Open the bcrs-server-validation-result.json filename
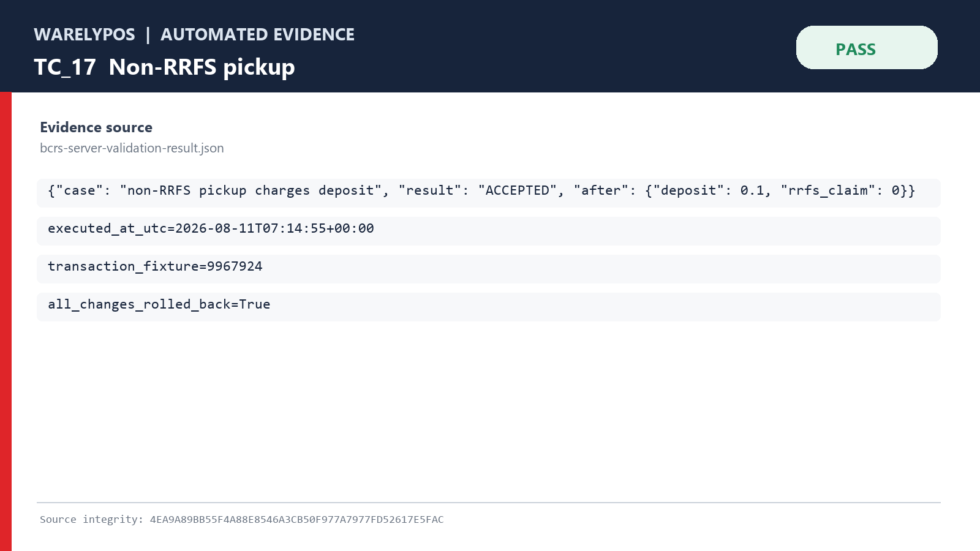Viewport: 980px width, 551px height. coord(132,148)
